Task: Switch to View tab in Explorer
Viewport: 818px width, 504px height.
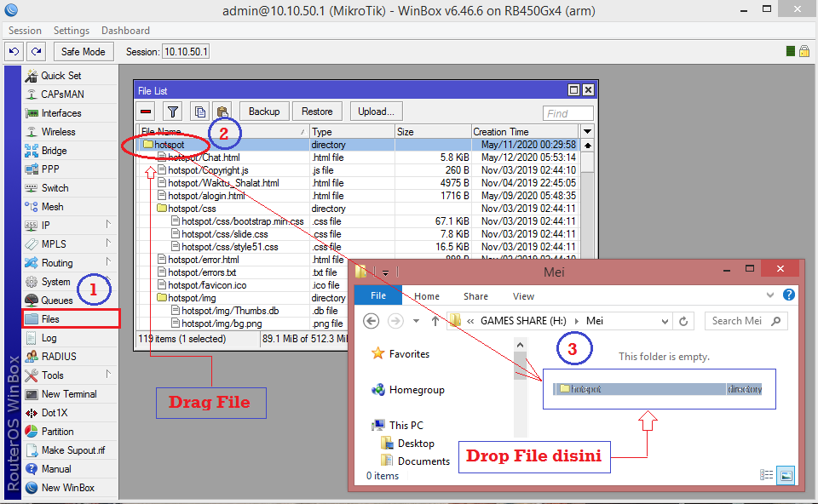Action: tap(523, 296)
